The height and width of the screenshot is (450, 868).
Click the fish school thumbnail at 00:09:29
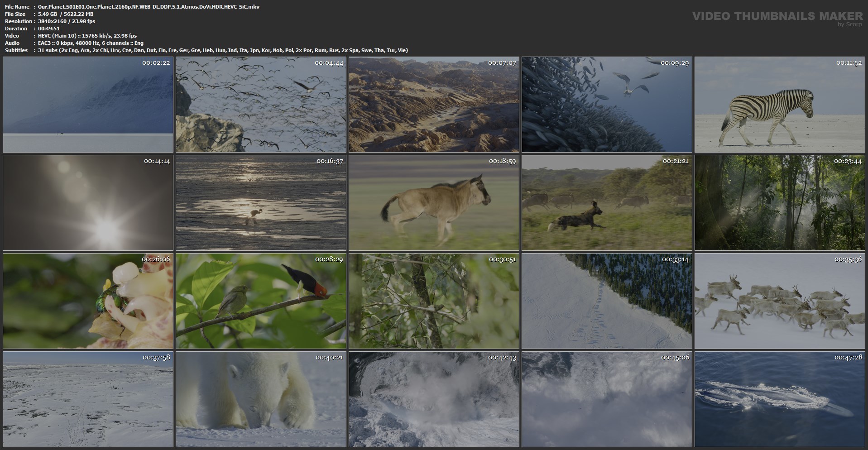[x=607, y=105]
